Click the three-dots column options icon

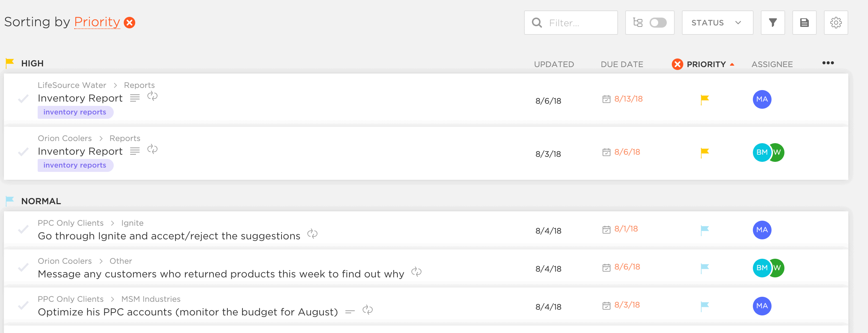(x=828, y=63)
